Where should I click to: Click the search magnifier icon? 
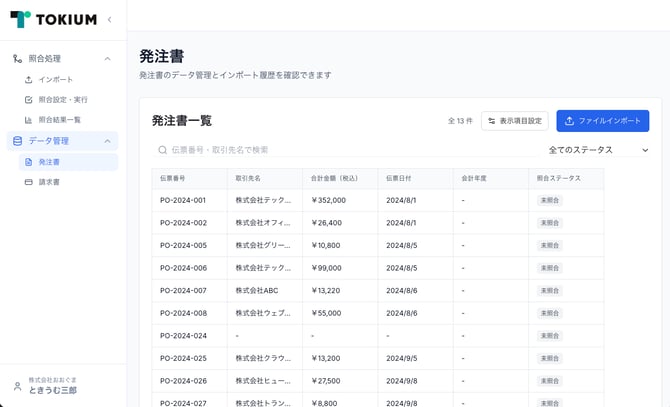pos(162,150)
